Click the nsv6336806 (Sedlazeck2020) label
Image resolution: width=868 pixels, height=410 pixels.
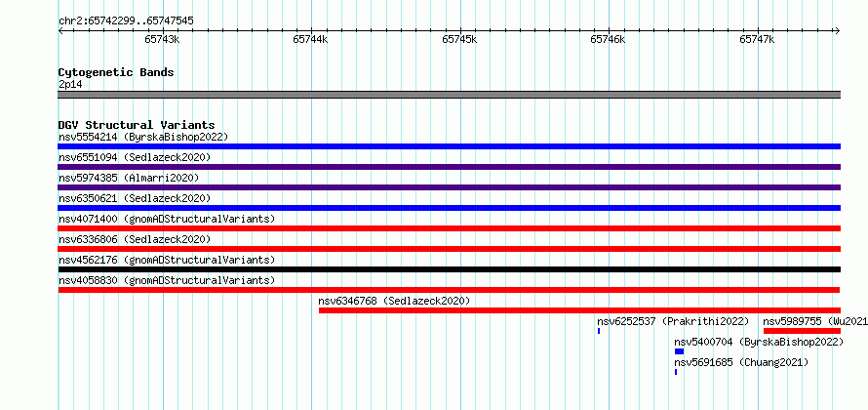(135, 239)
